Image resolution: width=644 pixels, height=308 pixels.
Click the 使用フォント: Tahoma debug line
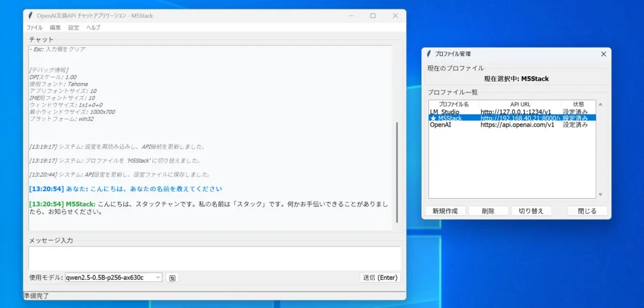(58, 84)
